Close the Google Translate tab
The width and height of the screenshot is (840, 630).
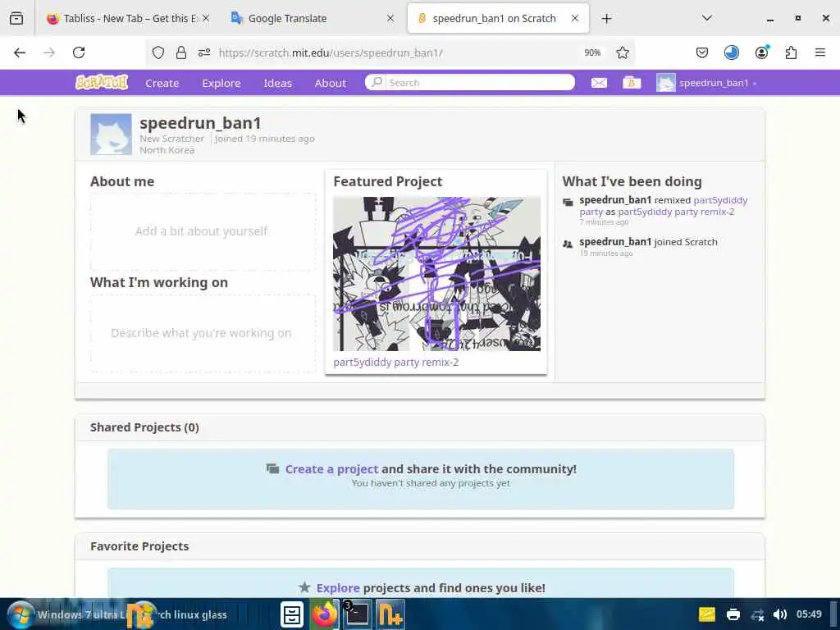[x=390, y=18]
